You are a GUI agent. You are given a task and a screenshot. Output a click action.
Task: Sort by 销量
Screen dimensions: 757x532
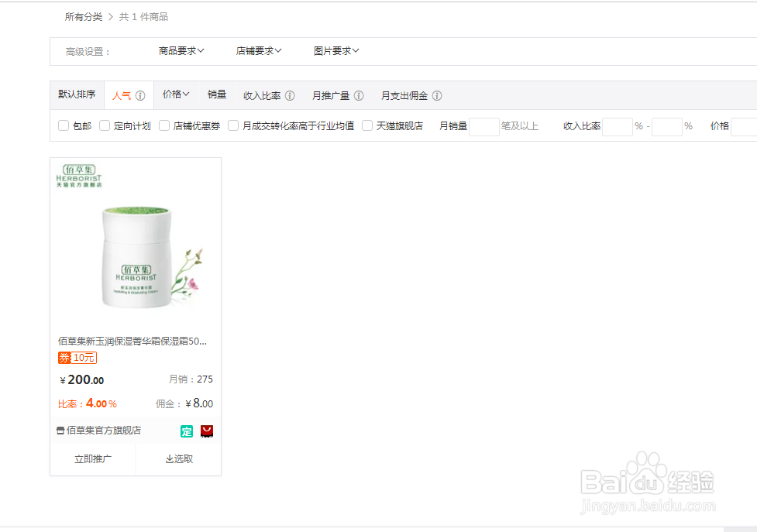click(217, 94)
